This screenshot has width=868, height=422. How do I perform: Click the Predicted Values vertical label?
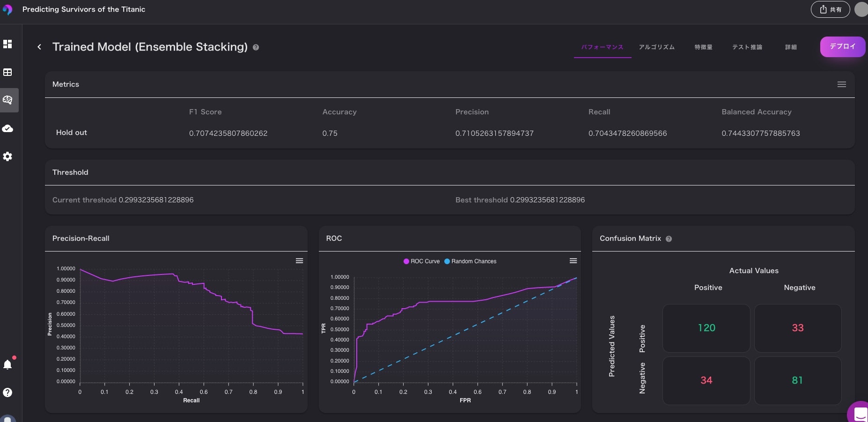pos(611,346)
